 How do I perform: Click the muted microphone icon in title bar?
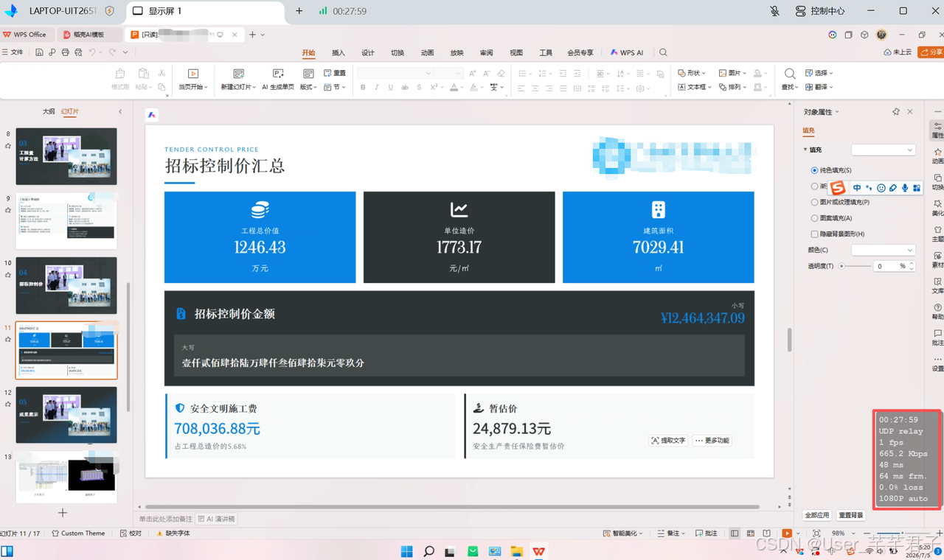(x=774, y=11)
